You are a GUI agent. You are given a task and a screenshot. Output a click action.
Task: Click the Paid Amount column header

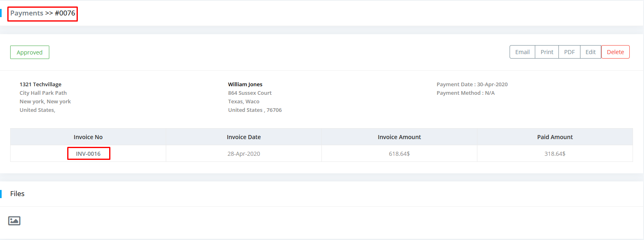click(555, 137)
